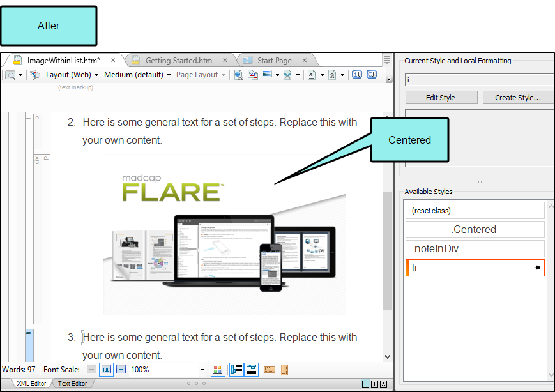Open the insert image dropdown arrow
Screen dimensions: 555x392
click(x=277, y=75)
